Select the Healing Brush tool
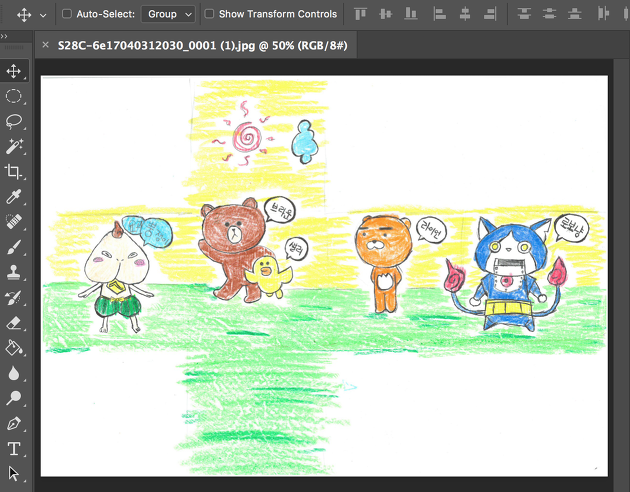The width and height of the screenshot is (630, 492). 14,222
